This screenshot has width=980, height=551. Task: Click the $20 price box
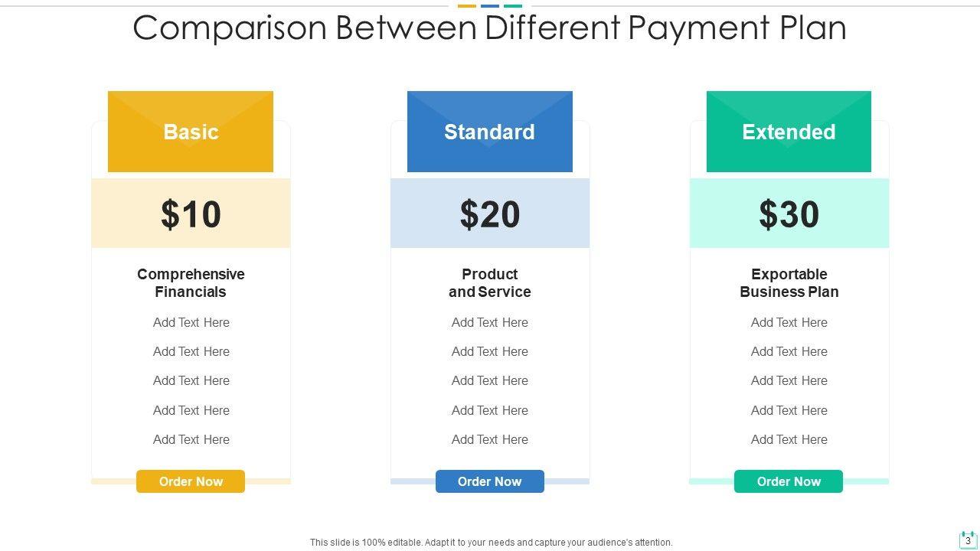[x=490, y=214]
